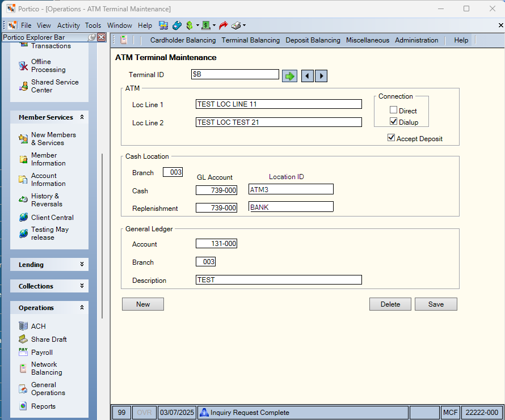Viewport: 505px width, 420px height.
Task: Click the printer icon in the toolbar
Action: [236, 25]
